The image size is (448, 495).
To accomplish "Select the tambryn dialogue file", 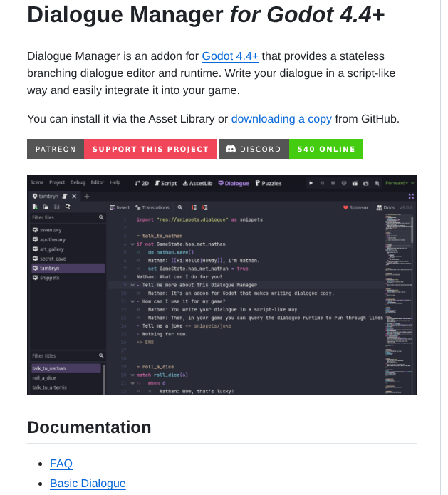I will (68, 268).
